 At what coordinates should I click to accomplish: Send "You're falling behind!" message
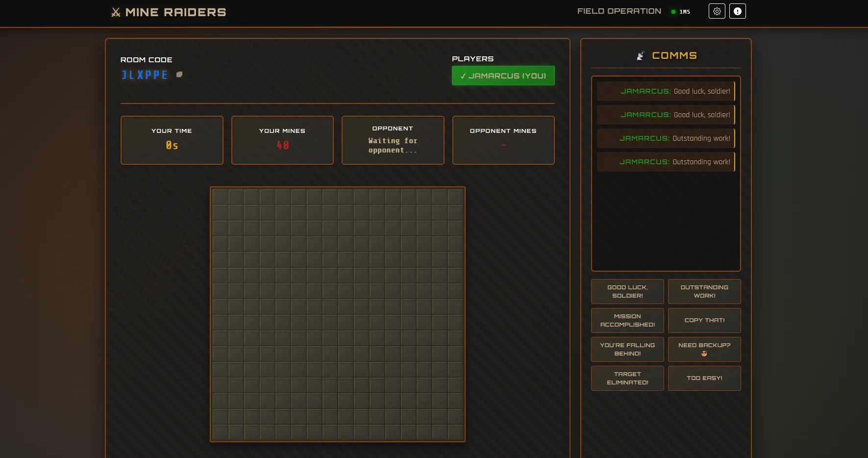coord(627,349)
